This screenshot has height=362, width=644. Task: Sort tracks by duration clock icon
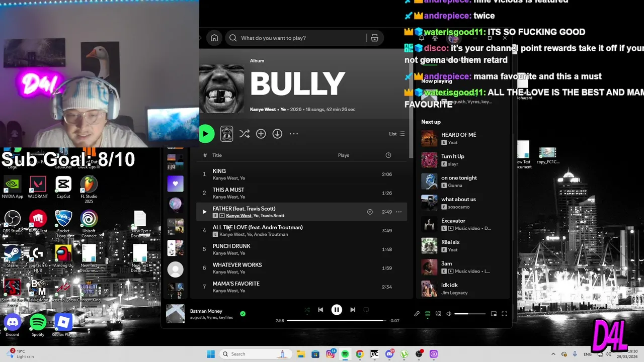[x=388, y=155]
